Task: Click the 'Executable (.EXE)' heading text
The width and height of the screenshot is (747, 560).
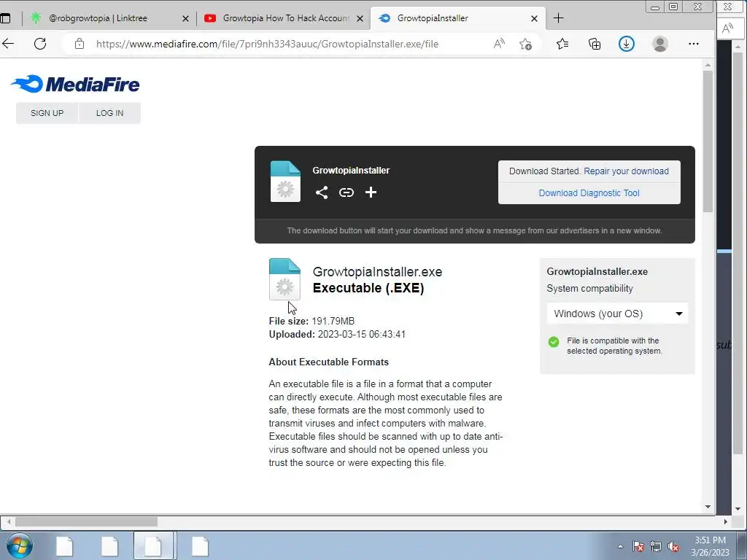Action: (x=368, y=288)
